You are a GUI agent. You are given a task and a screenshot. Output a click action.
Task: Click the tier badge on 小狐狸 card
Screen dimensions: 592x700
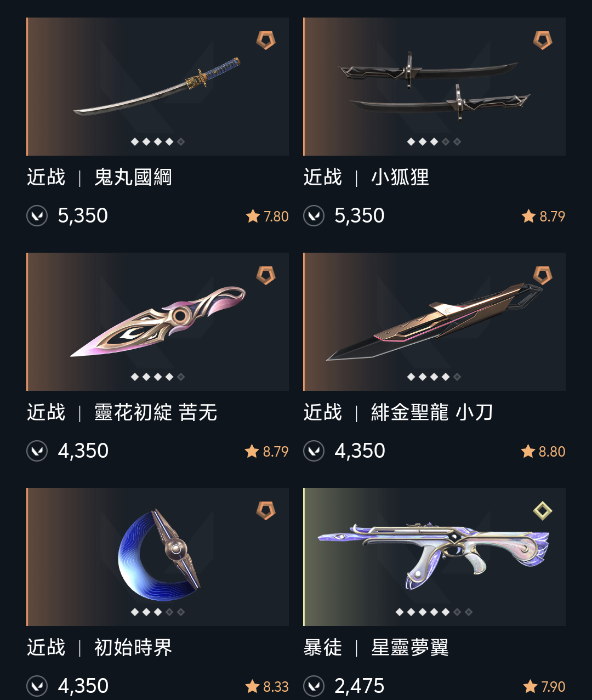coord(543,40)
